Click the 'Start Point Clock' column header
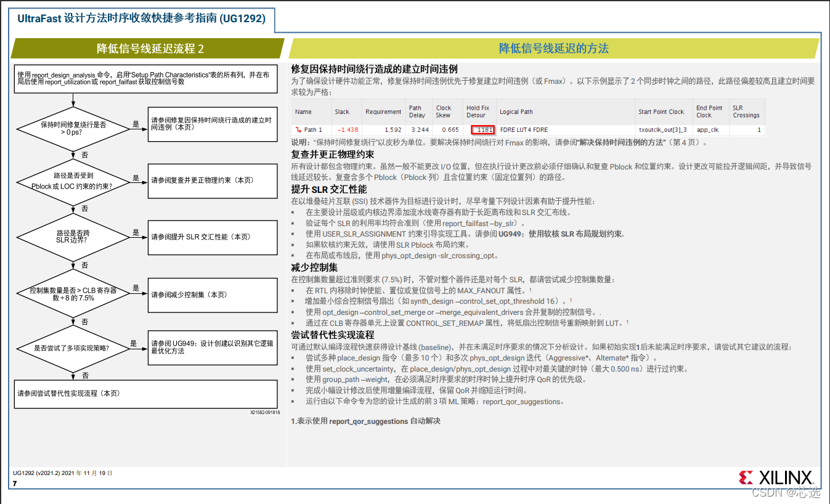Image resolution: width=830 pixels, height=504 pixels. coord(661,112)
